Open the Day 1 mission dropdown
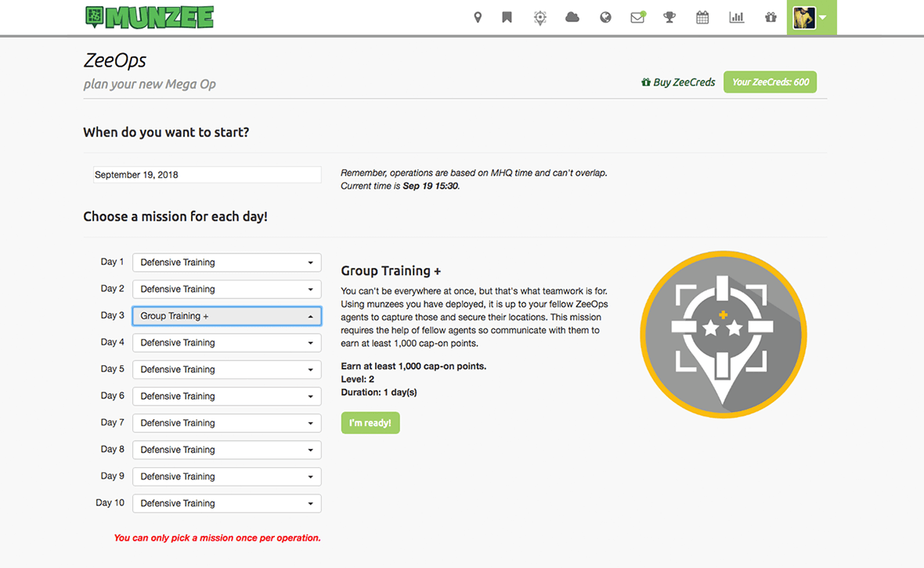 227,262
